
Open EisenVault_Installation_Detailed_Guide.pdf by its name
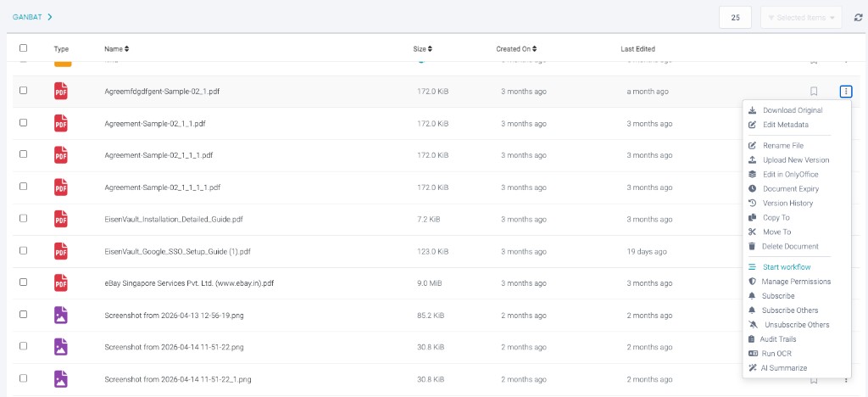(x=173, y=219)
